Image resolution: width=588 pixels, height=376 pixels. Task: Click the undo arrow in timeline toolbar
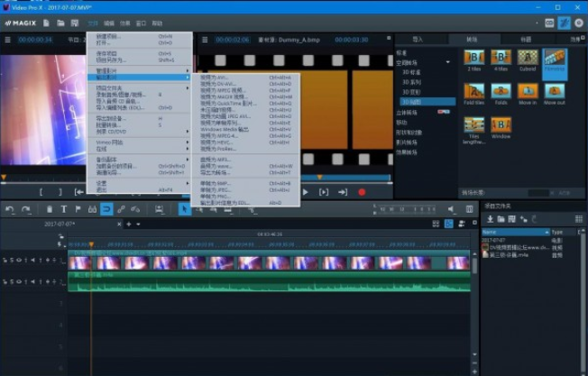[x=10, y=209]
